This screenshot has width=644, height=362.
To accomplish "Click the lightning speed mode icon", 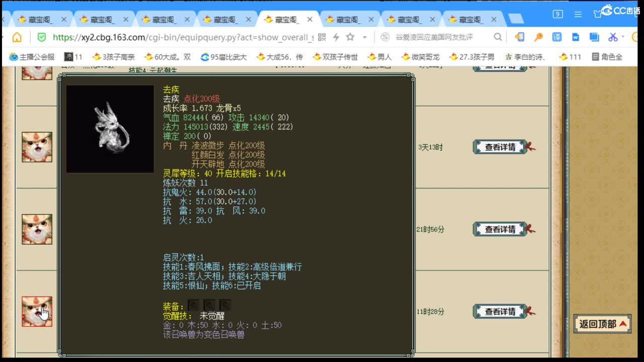I will pyautogui.click(x=336, y=37).
